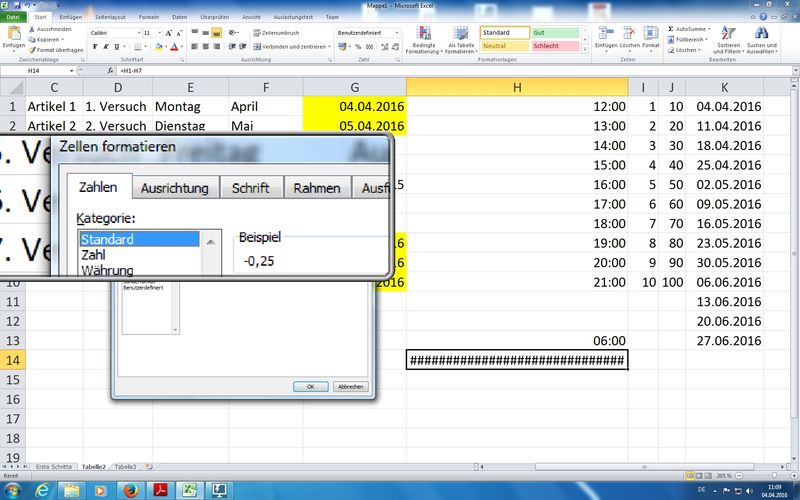The image size is (800, 500).
Task: Open the Erste Schritte sheet tab
Action: tap(54, 467)
